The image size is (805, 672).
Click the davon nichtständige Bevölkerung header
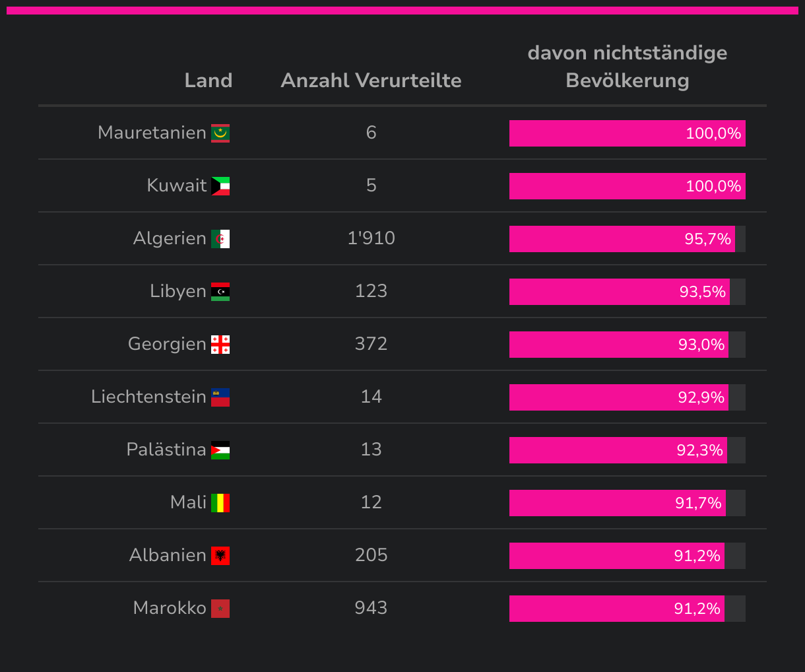[x=627, y=67]
